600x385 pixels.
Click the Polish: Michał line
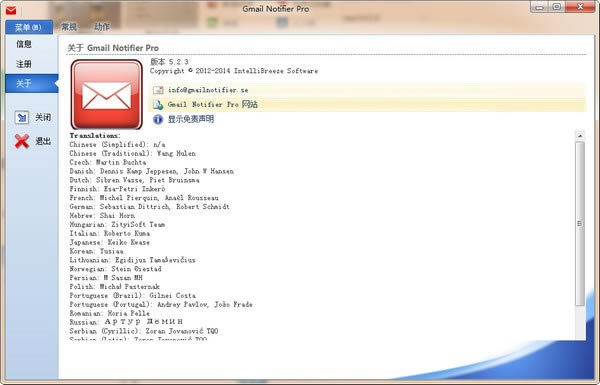(114, 287)
